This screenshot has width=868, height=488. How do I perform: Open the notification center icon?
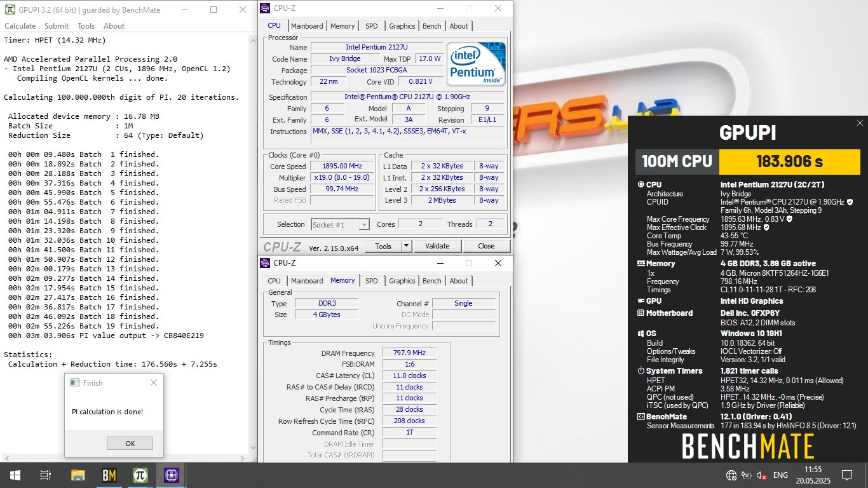[846, 475]
